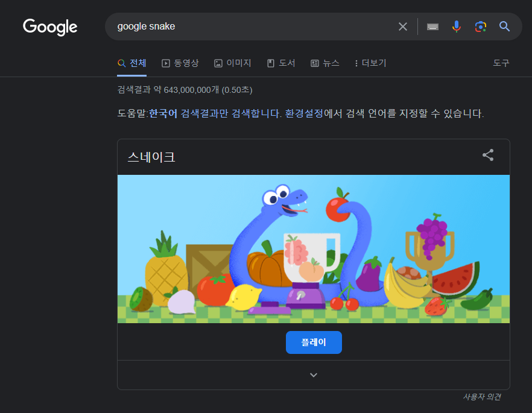Select the 전체 results tab
Screen dimensions: 532x413
pos(132,63)
